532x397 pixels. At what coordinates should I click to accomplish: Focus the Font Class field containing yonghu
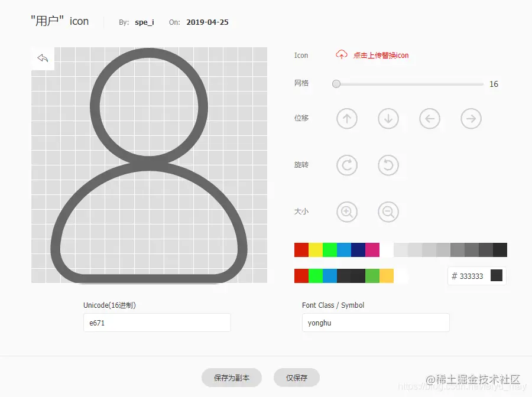pos(375,323)
